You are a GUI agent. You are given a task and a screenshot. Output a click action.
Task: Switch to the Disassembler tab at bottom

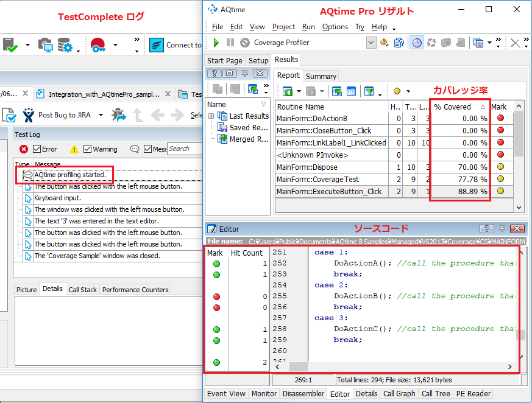[303, 394]
